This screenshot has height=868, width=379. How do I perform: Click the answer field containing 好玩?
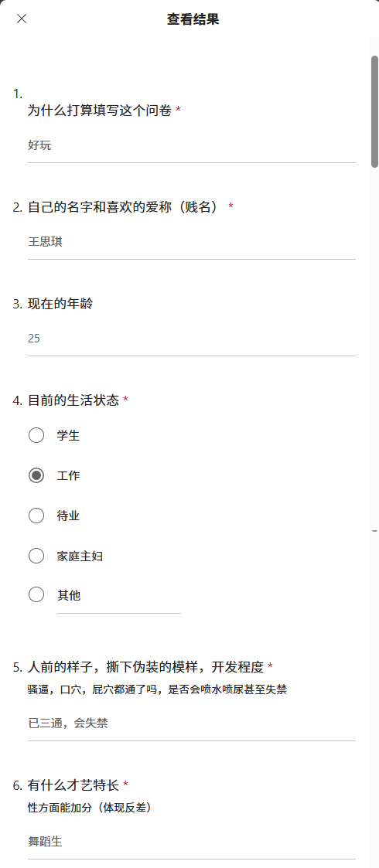[192, 145]
